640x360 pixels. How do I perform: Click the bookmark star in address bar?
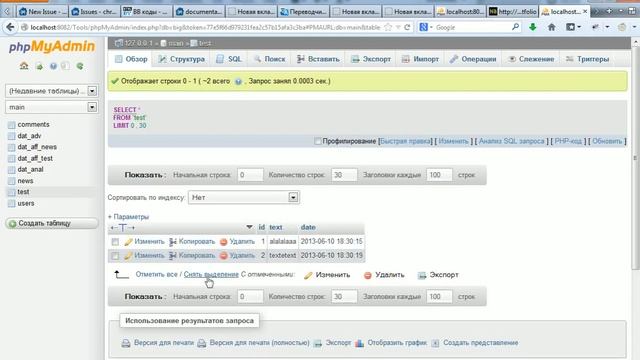click(x=388, y=27)
